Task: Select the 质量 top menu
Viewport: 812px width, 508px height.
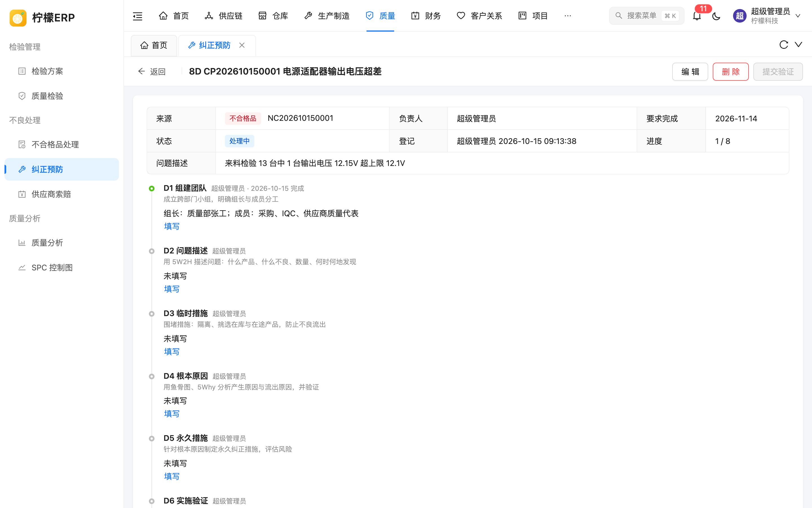Action: tap(380, 16)
